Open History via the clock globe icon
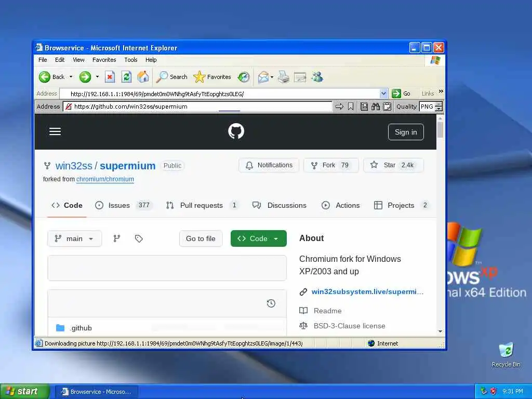This screenshot has height=399, width=532. pos(244,77)
